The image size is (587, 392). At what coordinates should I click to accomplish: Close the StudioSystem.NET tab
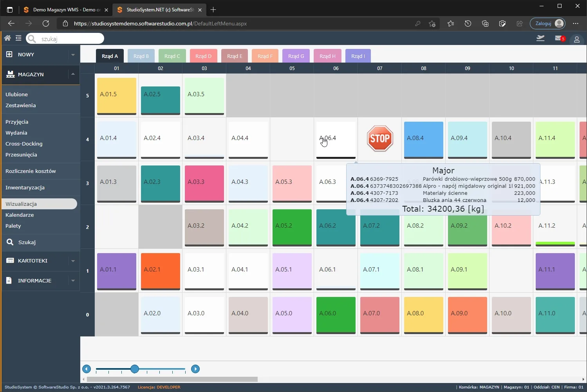coord(200,10)
